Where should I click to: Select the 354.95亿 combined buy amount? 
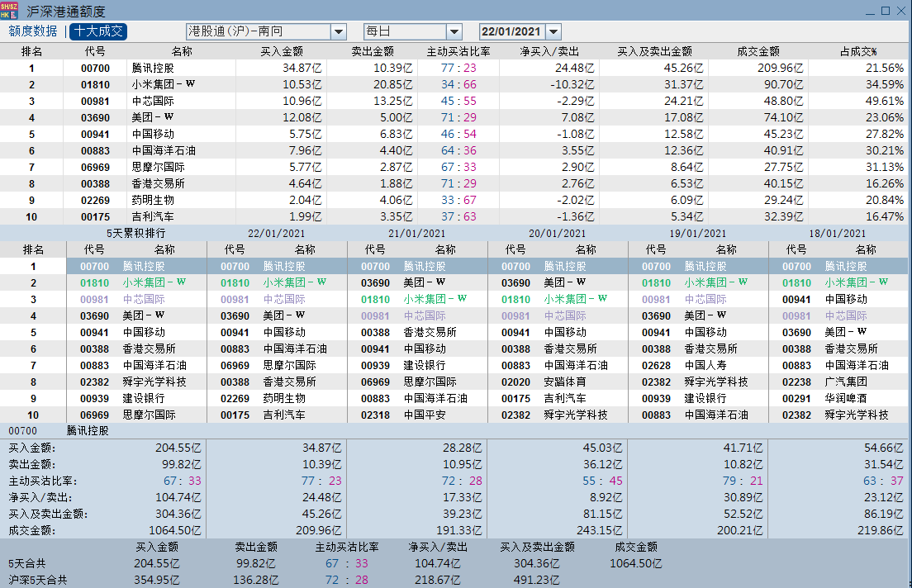click(x=156, y=581)
